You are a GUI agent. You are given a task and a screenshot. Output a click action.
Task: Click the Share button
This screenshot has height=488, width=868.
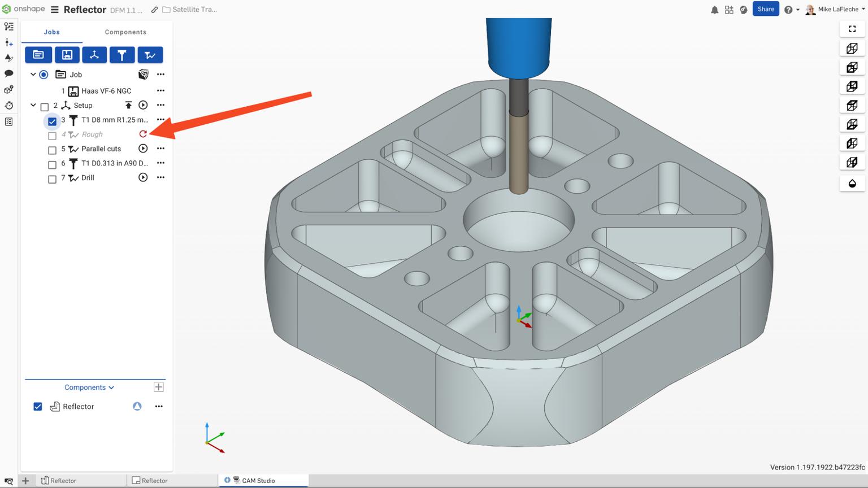[x=766, y=9]
